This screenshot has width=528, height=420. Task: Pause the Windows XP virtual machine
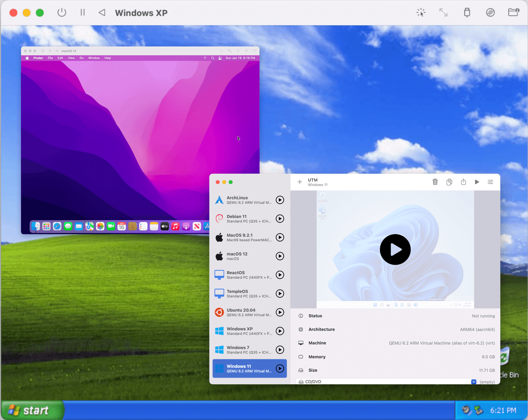coord(83,13)
